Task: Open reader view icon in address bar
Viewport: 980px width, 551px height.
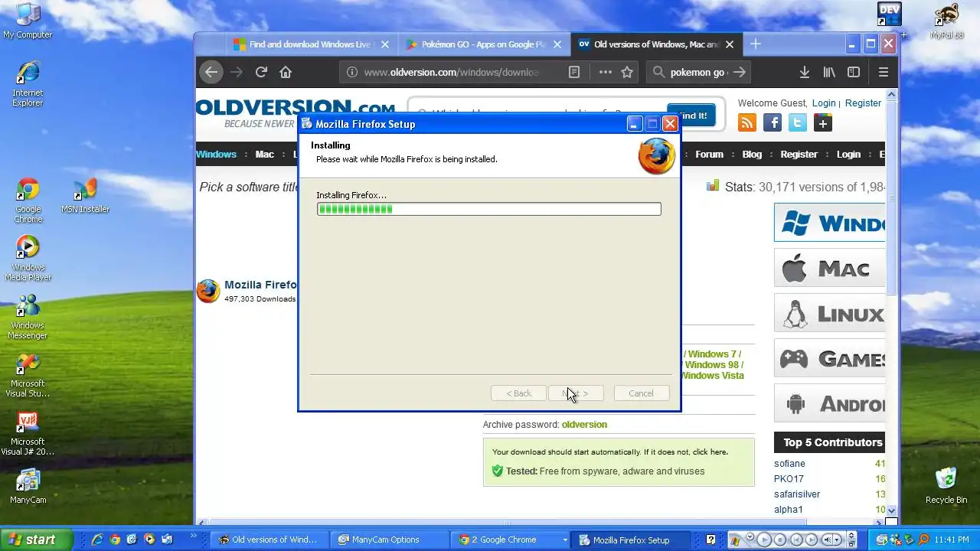Action: click(574, 72)
